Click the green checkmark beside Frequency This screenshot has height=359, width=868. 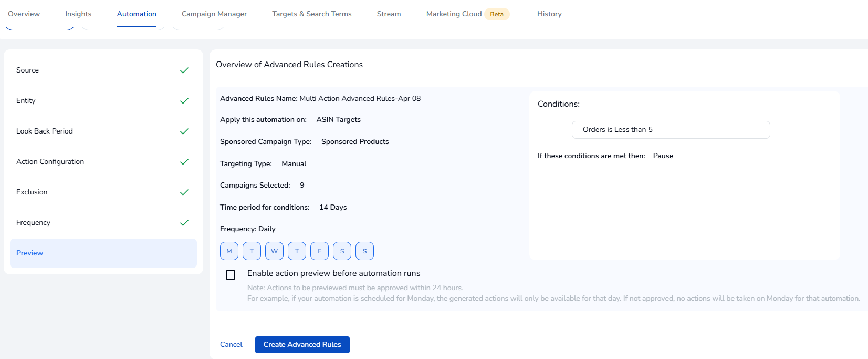pyautogui.click(x=184, y=223)
